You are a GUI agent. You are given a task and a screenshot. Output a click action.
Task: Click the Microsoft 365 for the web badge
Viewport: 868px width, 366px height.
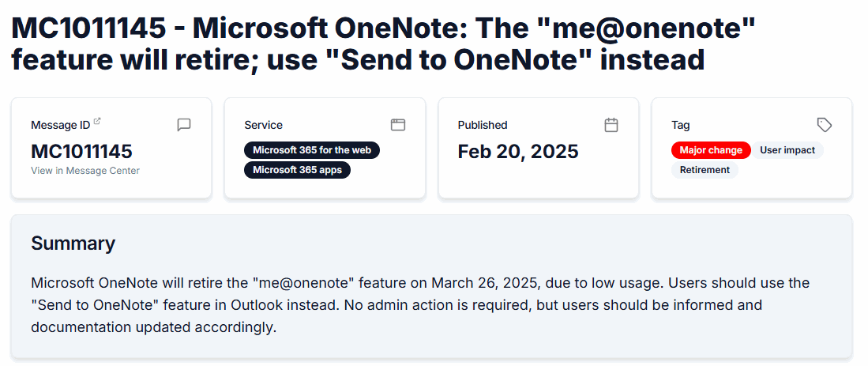[x=312, y=150]
